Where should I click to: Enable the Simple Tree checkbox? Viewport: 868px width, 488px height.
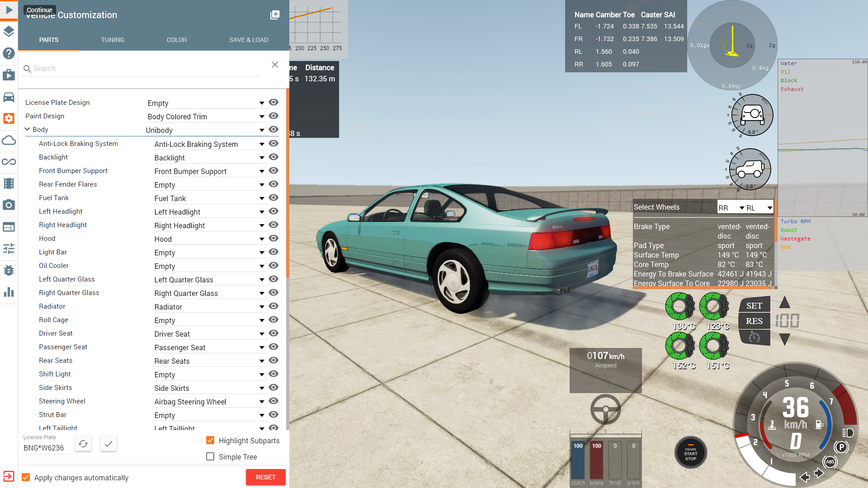pos(210,457)
